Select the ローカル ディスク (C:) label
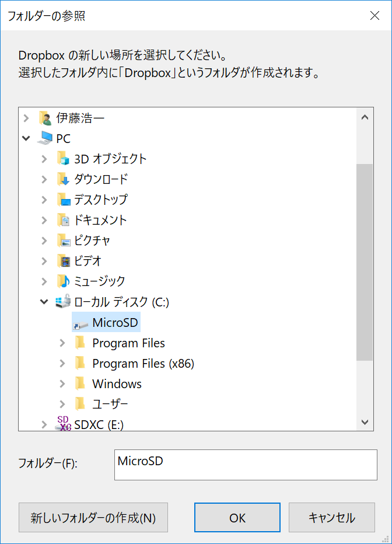 [122, 302]
